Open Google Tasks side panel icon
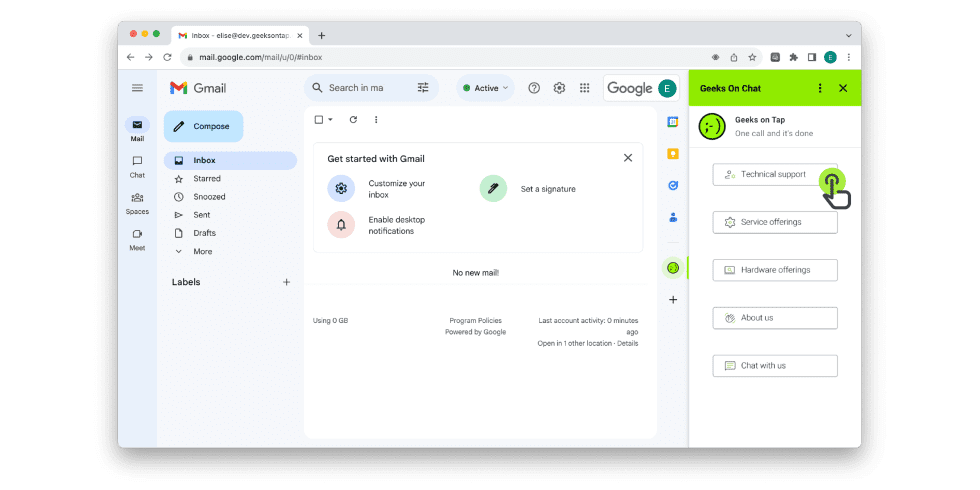Image resolution: width=980 pixels, height=490 pixels. tap(673, 186)
